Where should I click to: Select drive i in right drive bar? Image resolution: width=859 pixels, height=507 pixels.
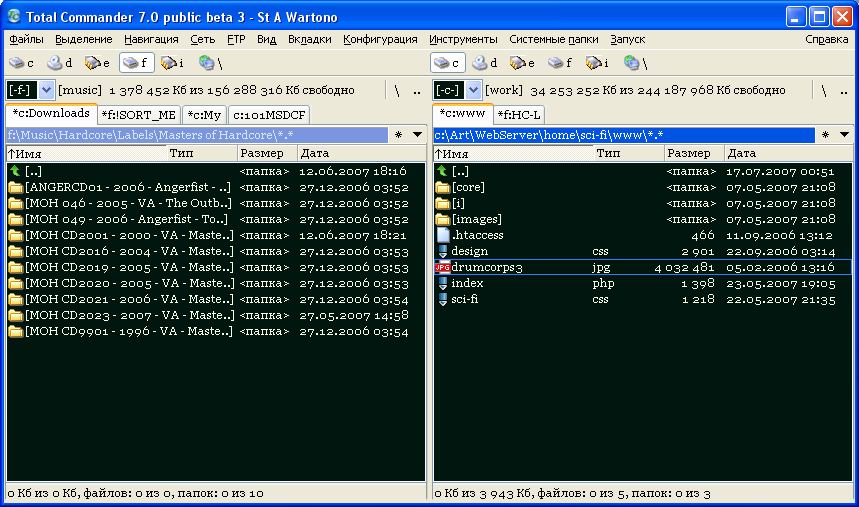[597, 63]
